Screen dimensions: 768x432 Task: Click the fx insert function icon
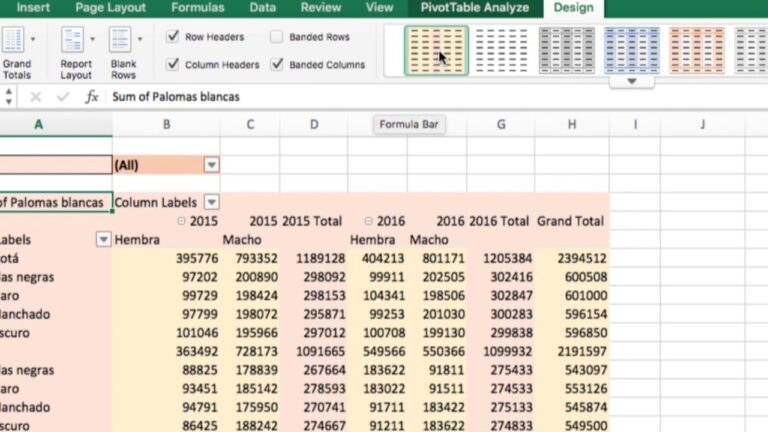pyautogui.click(x=92, y=97)
